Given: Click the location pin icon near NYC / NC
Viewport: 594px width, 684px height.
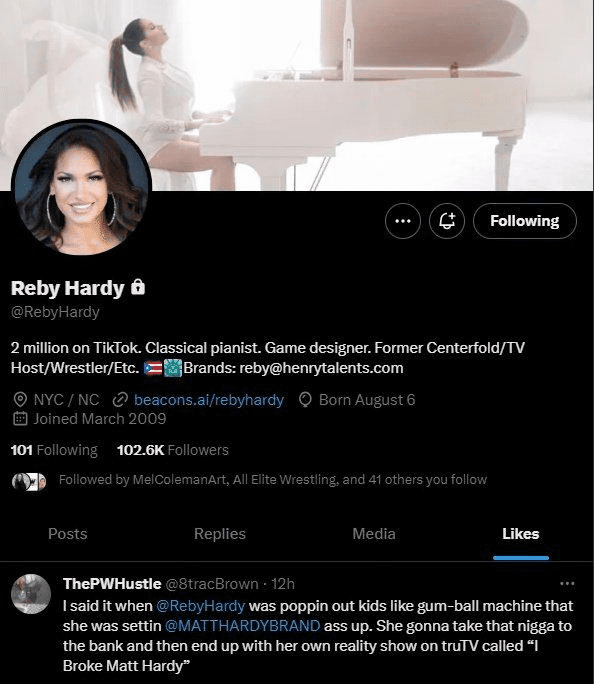Looking at the screenshot, I should pyautogui.click(x=20, y=400).
